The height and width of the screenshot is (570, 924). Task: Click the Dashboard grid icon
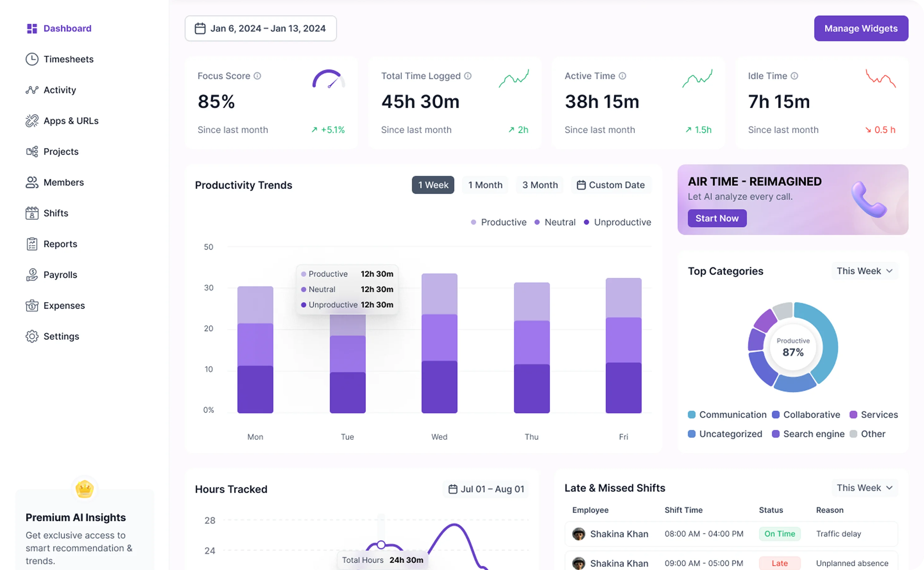tap(32, 28)
